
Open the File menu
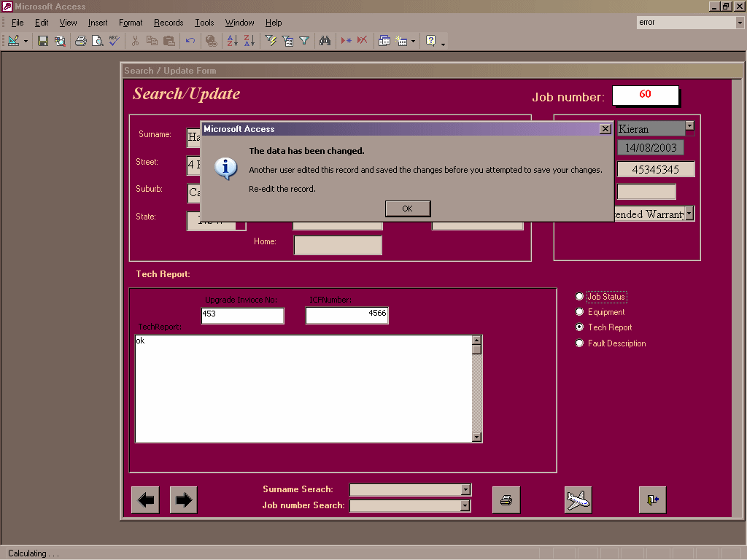pyautogui.click(x=18, y=23)
